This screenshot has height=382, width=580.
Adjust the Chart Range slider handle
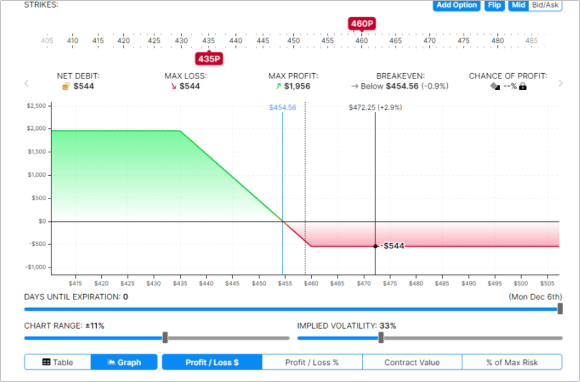tap(165, 337)
